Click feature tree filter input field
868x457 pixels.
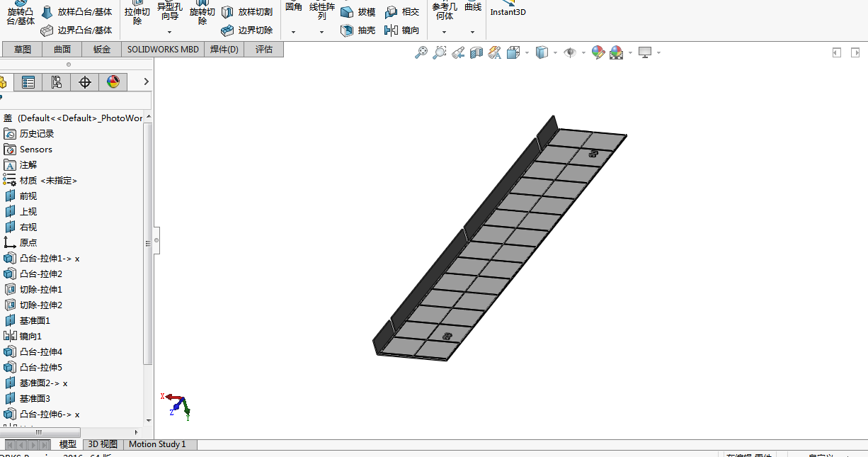coord(76,101)
